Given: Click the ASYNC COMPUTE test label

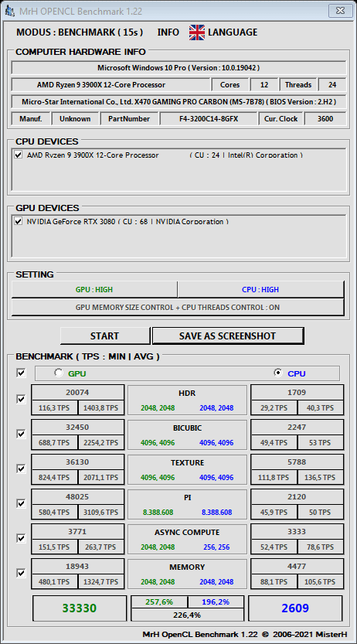Looking at the screenshot, I should point(187,532).
